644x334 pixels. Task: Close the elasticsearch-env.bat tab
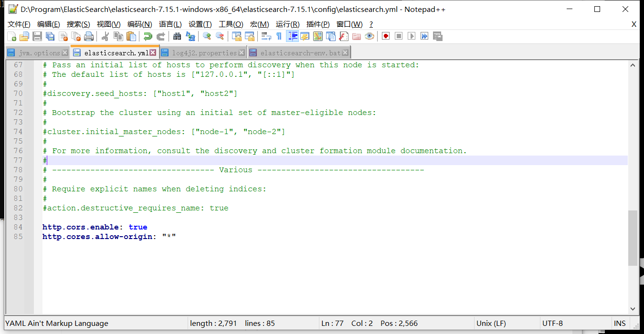(x=346, y=53)
